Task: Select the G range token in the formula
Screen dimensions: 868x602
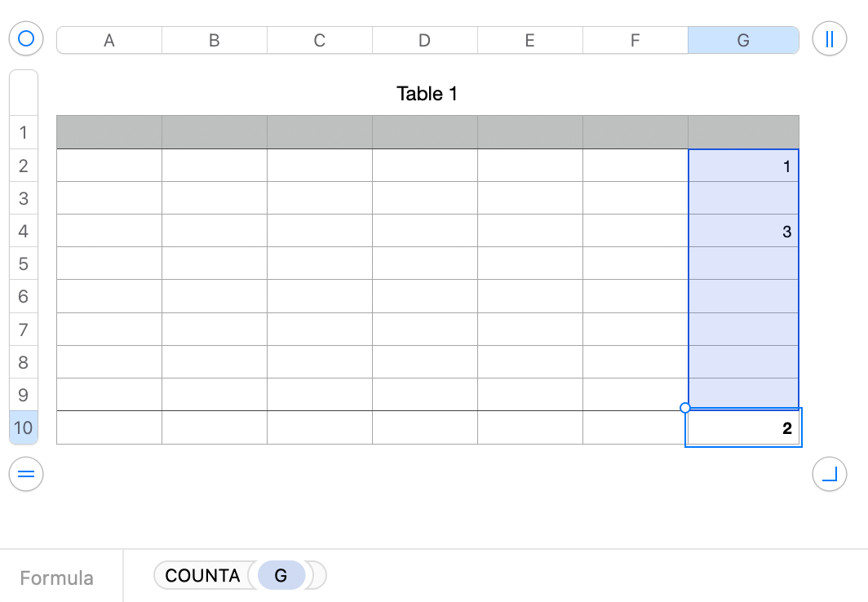Action: [x=281, y=575]
